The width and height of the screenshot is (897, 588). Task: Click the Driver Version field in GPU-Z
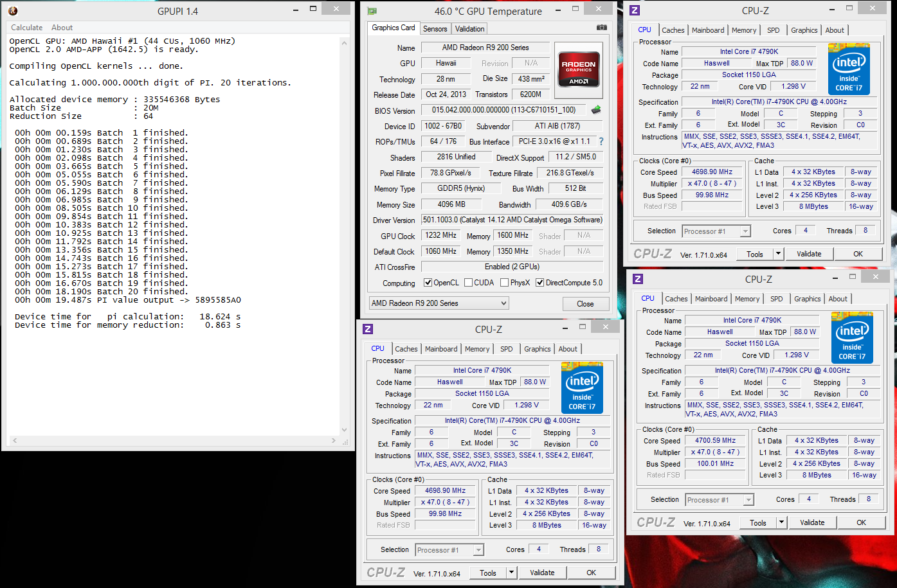tap(512, 220)
